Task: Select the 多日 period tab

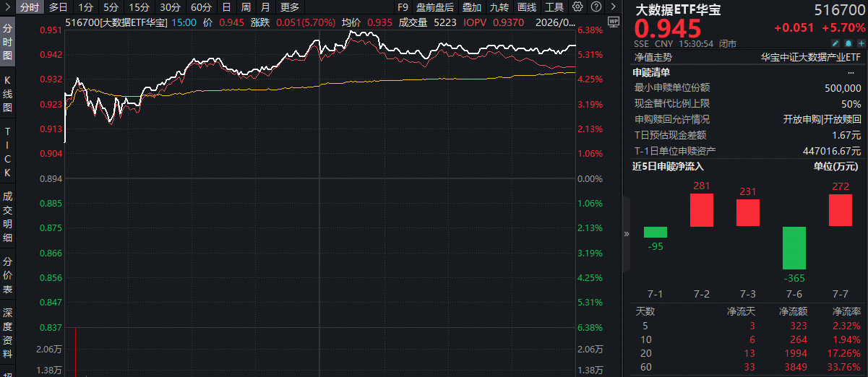Action: 59,7
